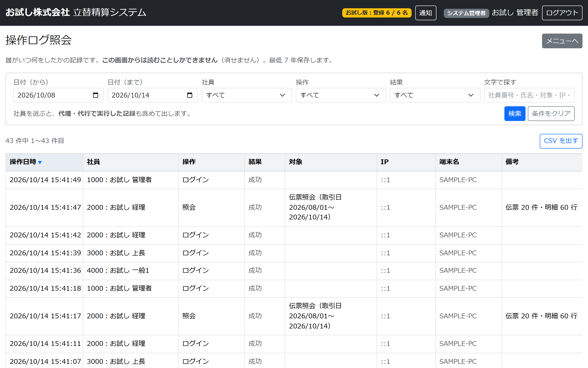Open the 操作 filter dropdown

[341, 95]
